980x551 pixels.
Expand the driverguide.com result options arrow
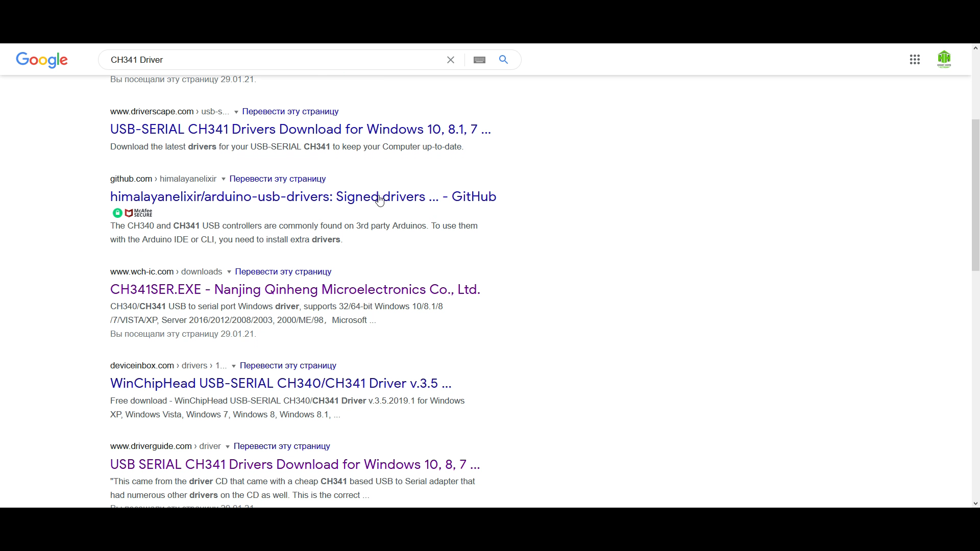tap(229, 446)
